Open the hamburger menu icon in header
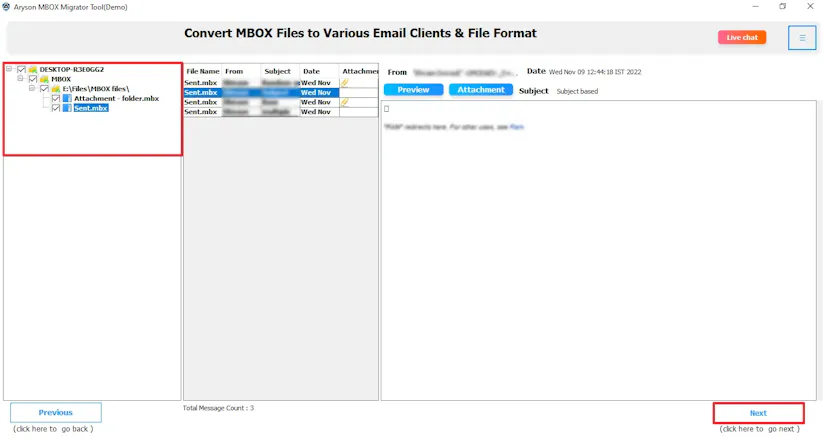This screenshot has height=440, width=826. coord(802,37)
